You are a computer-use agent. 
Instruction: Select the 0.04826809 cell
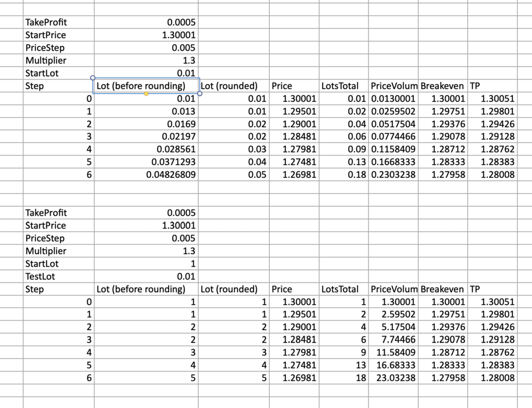pos(146,175)
